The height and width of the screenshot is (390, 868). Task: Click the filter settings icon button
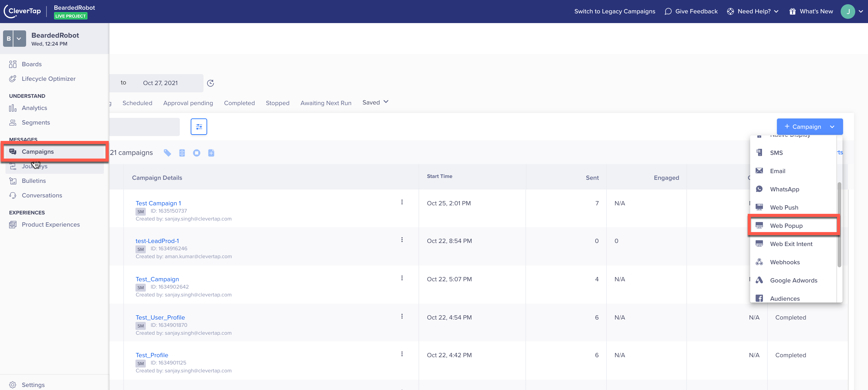tap(199, 127)
